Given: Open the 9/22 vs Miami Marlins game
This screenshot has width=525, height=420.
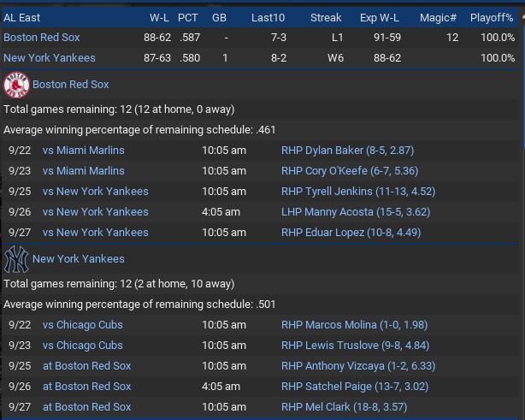Looking at the screenshot, I should click(84, 151).
